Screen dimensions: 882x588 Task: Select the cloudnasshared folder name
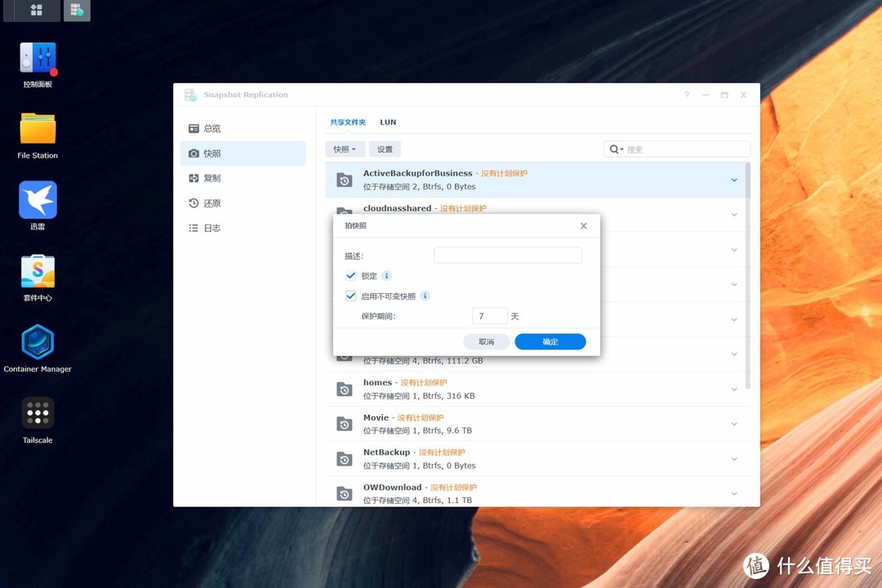coord(397,208)
